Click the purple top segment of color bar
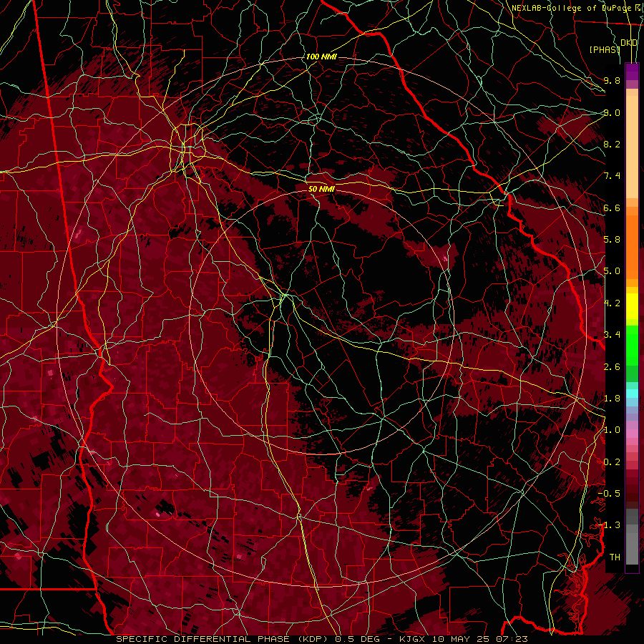The width and height of the screenshot is (644, 644). pos(632,72)
